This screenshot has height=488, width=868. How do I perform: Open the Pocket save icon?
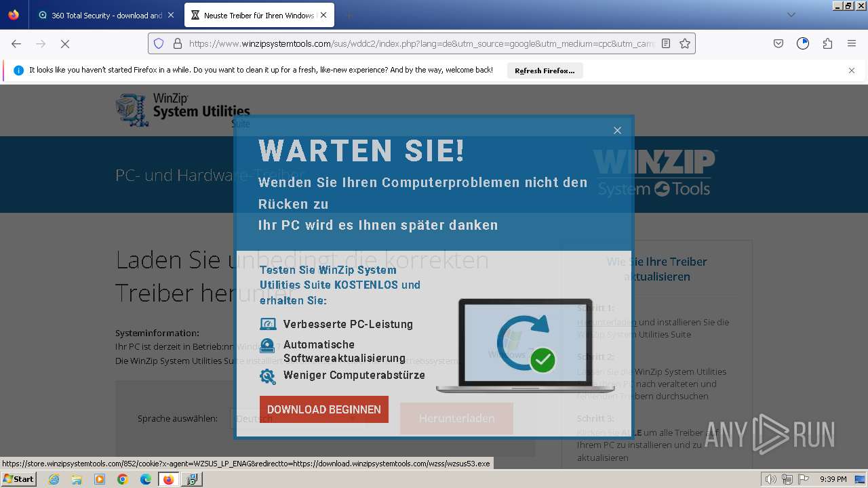coord(778,43)
